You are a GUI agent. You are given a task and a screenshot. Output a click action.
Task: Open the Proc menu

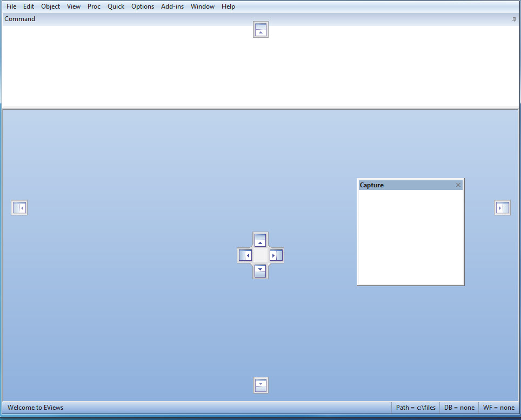pyautogui.click(x=93, y=6)
